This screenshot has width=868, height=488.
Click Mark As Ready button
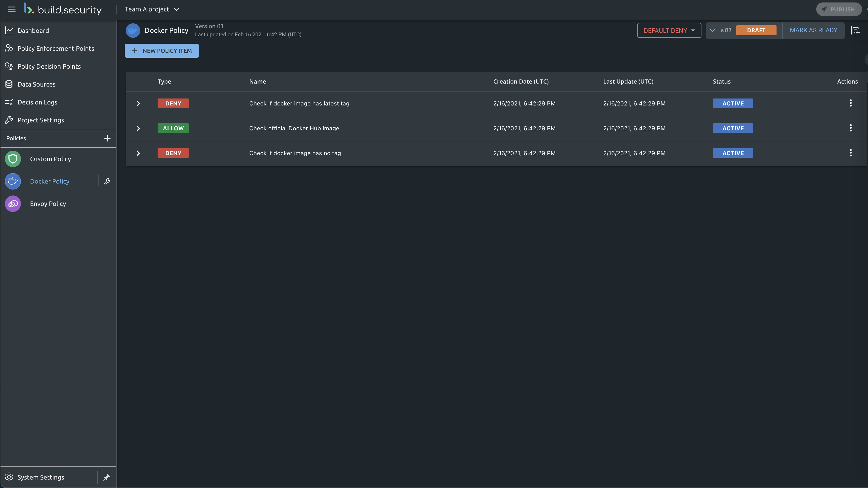pyautogui.click(x=813, y=30)
